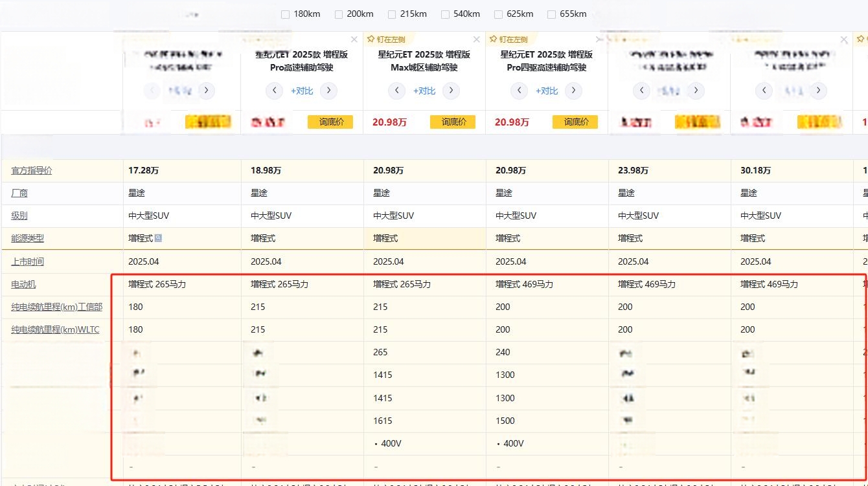
Task: Click 询底价 button for Max城区辅助驾驶
Action: pos(453,122)
